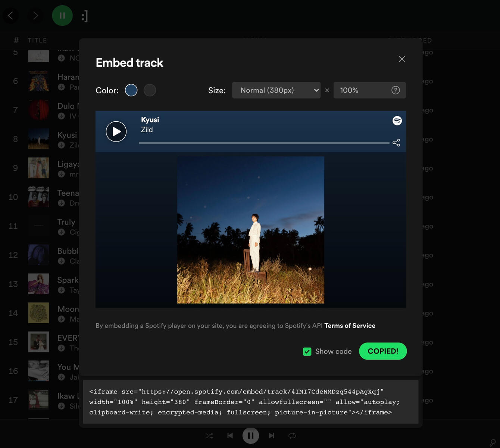
Task: Select the dark gray color swatch
Action: (x=150, y=90)
